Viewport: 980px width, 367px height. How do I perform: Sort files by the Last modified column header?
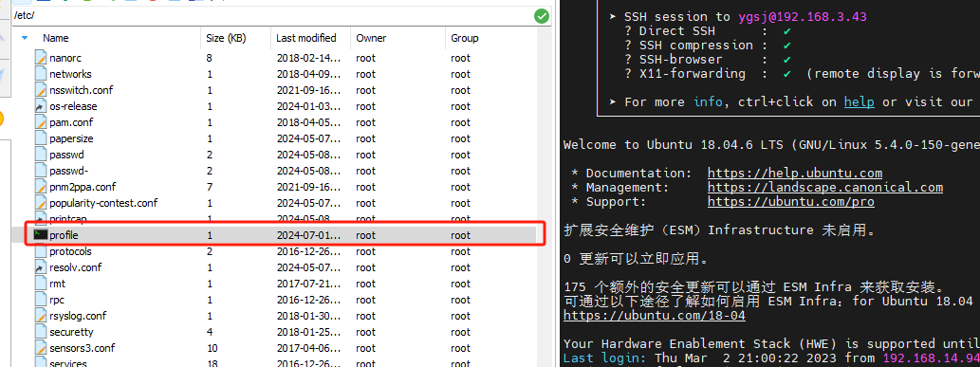(x=306, y=38)
